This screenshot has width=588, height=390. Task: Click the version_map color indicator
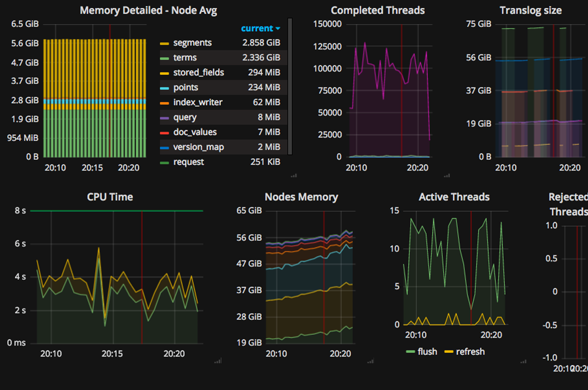click(x=165, y=148)
